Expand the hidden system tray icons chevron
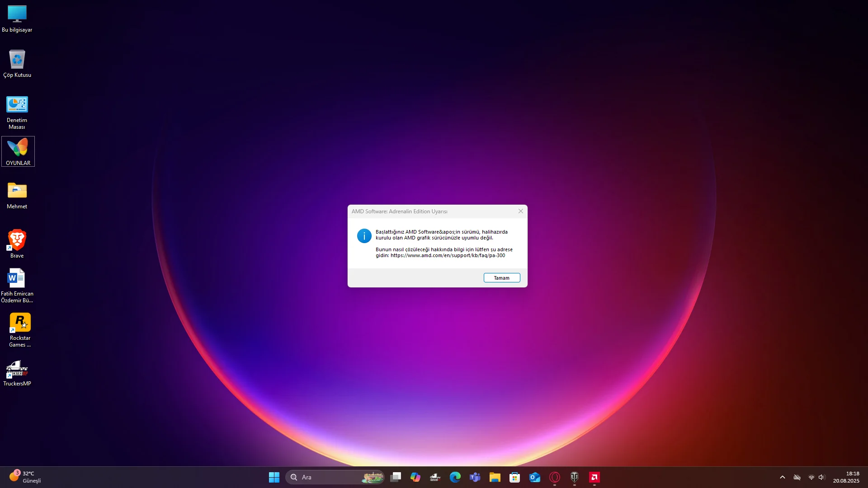 coord(782,477)
